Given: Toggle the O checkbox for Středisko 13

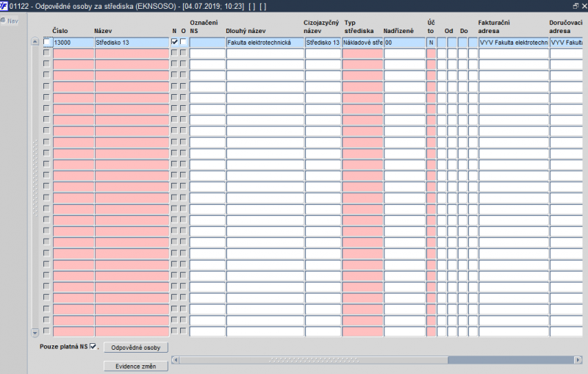Looking at the screenshot, I should pyautogui.click(x=183, y=42).
